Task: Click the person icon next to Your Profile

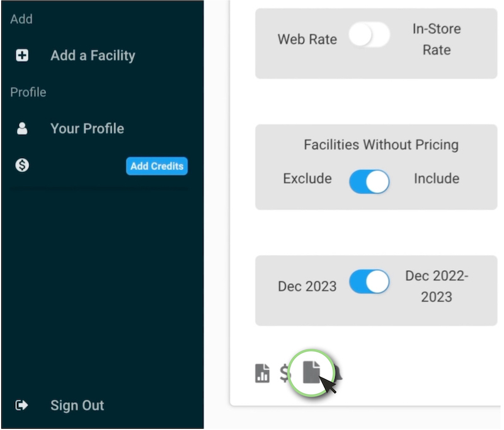Action: [22, 128]
